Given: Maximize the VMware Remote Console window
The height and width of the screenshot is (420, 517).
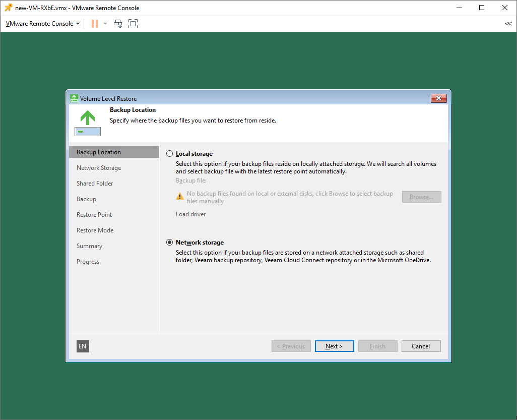Looking at the screenshot, I should [x=482, y=8].
